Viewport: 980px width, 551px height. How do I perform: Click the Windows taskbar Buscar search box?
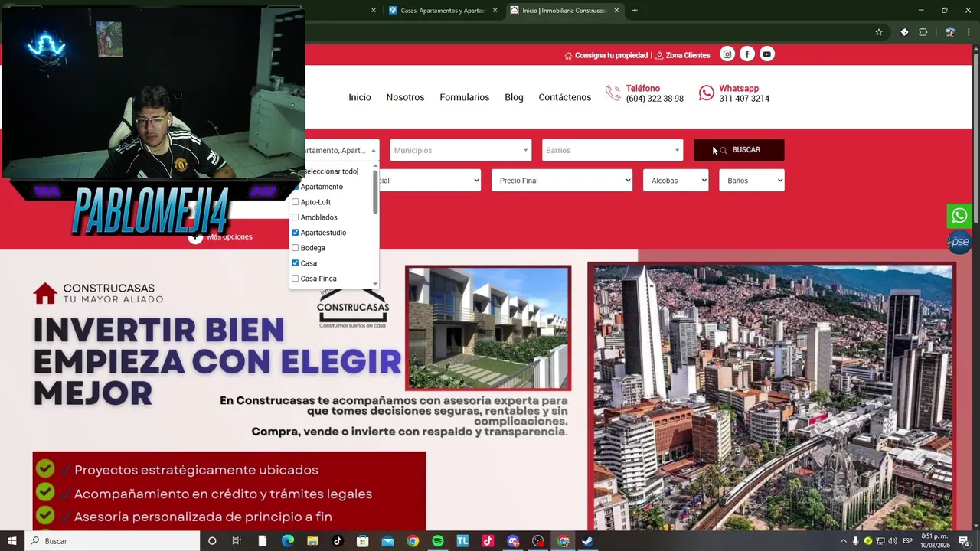pyautogui.click(x=112, y=541)
